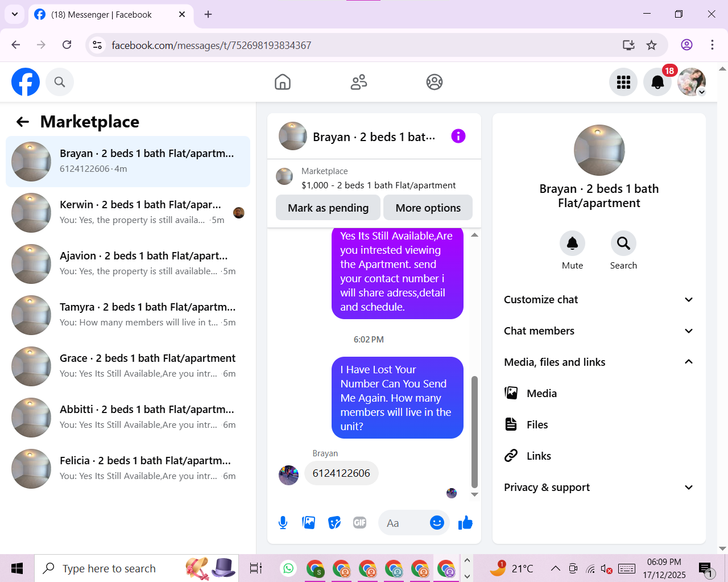The width and height of the screenshot is (728, 582).
Task: Select the Brayan conversation in the list
Action: (x=128, y=162)
